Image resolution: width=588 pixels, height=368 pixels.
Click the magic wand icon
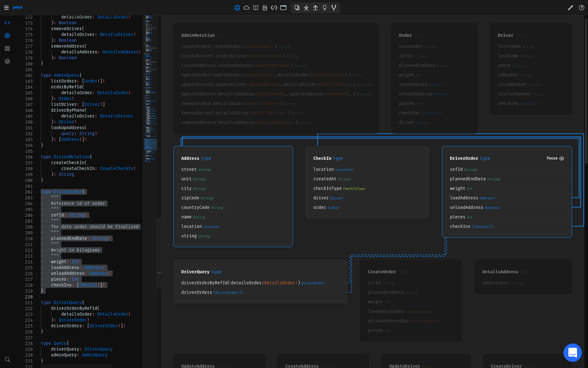click(570, 8)
